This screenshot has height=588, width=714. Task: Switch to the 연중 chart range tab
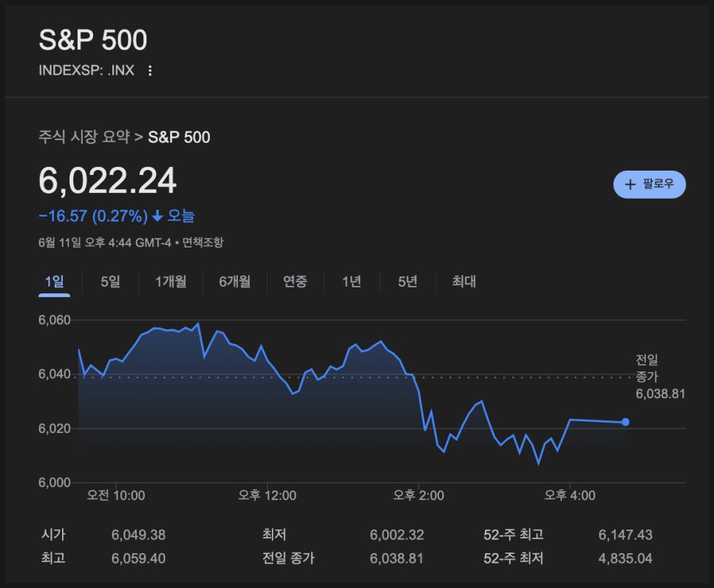[x=295, y=281]
